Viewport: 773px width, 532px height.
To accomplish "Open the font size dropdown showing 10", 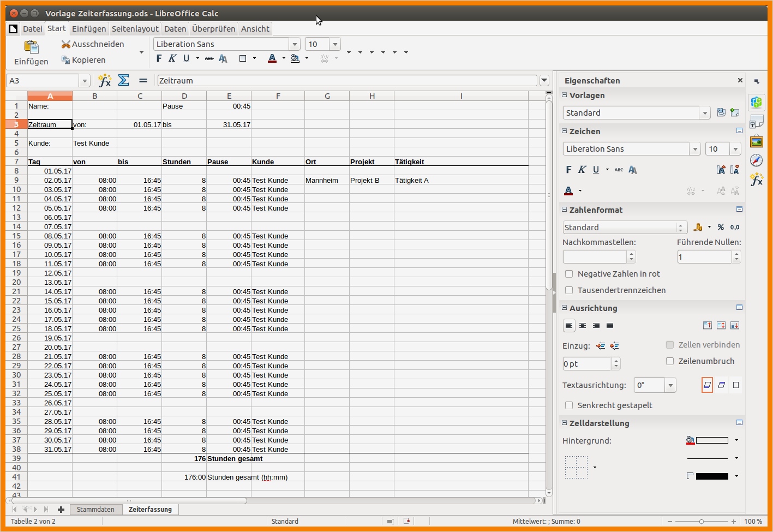I will click(335, 44).
